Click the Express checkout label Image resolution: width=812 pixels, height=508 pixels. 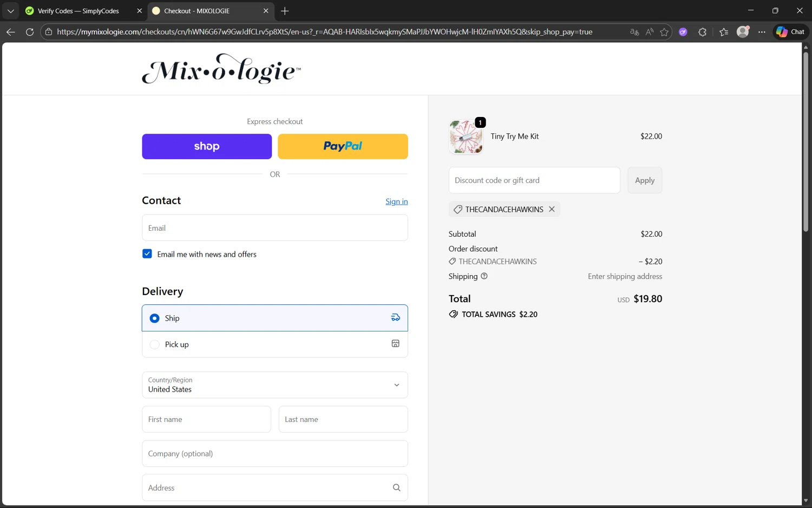pyautogui.click(x=275, y=121)
